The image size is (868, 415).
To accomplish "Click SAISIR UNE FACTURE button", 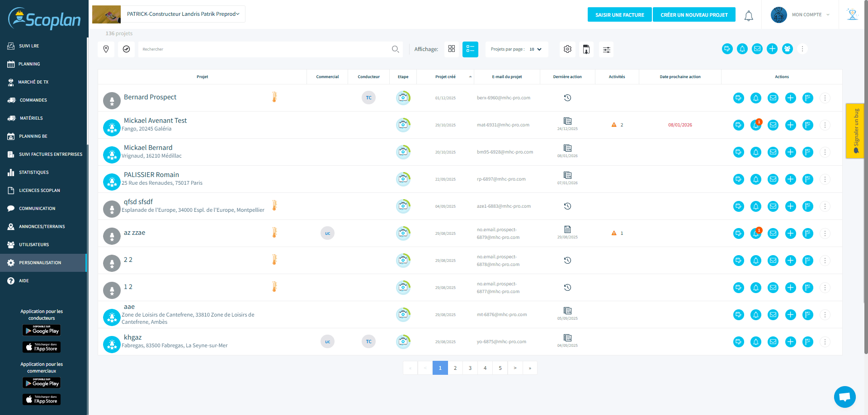I will (x=619, y=14).
